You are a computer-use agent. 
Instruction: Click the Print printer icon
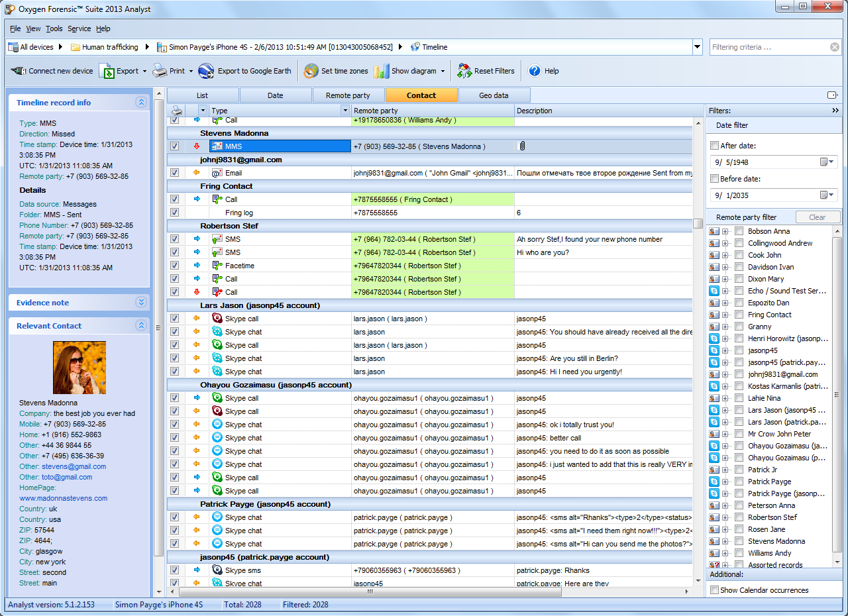click(x=160, y=71)
